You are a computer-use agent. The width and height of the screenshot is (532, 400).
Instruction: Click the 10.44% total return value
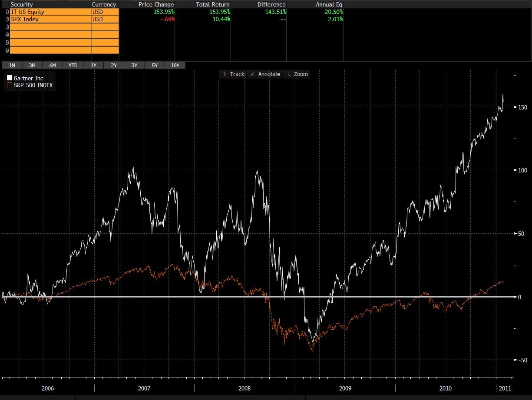221,20
